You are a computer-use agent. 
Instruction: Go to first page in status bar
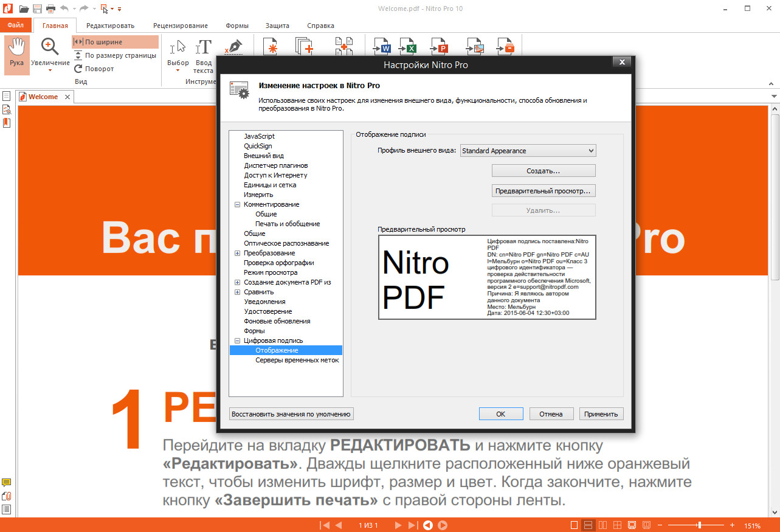pos(325,525)
